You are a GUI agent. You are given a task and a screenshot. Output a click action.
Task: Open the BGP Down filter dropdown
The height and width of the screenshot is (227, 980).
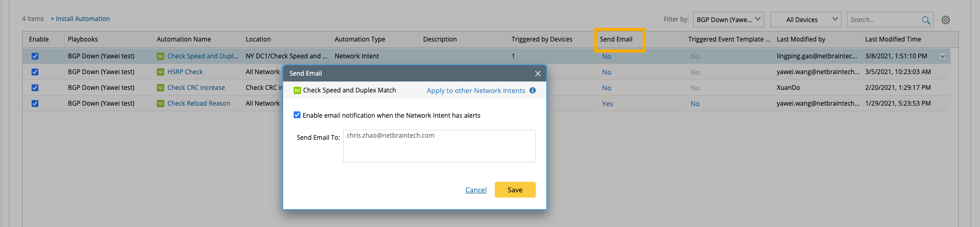729,19
